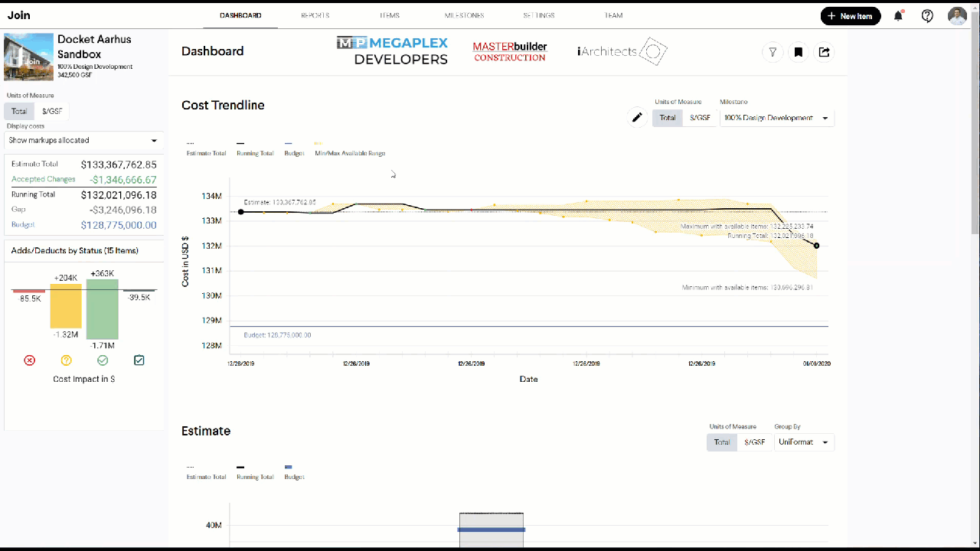Viewport: 980px width, 551px height.
Task: Click the red rejected bar in status chart
Action: 29,291
